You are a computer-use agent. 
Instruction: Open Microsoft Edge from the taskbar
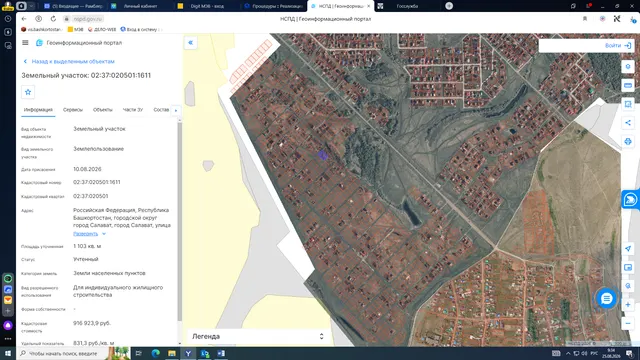tap(156, 353)
